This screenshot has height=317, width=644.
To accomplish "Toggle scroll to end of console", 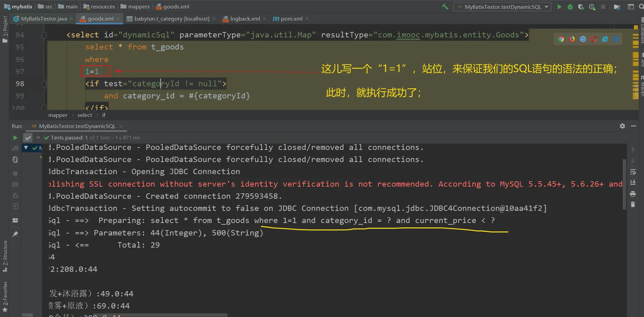I will pyautogui.click(x=633, y=183).
